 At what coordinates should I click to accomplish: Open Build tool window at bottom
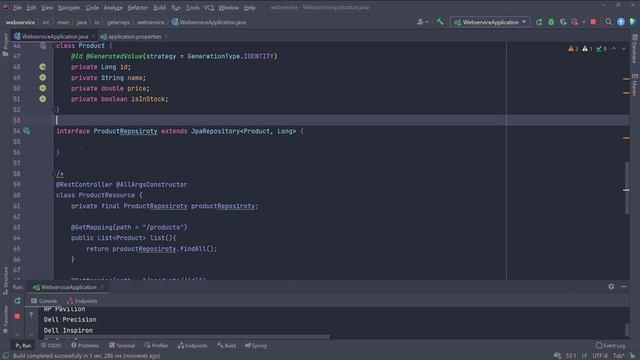(x=227, y=345)
